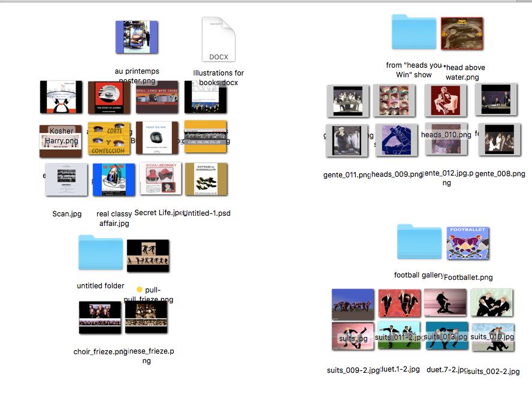
Task: Select the au printemps poster.png file
Action: click(137, 37)
